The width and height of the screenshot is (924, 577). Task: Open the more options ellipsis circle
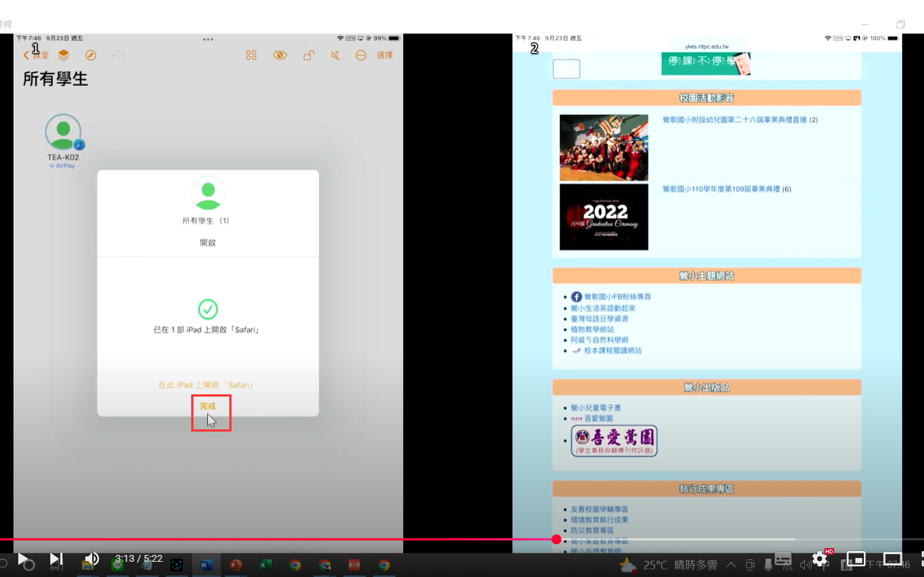pos(361,55)
